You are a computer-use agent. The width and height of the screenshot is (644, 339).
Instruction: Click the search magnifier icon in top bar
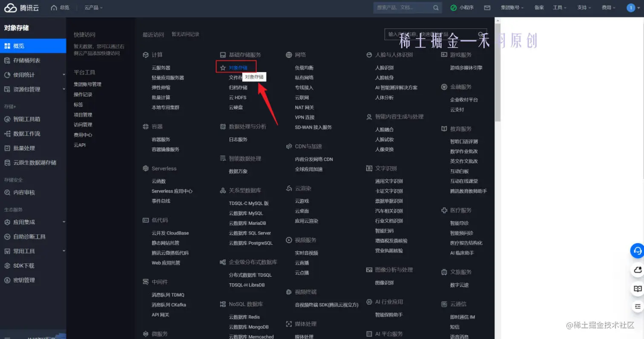click(436, 8)
